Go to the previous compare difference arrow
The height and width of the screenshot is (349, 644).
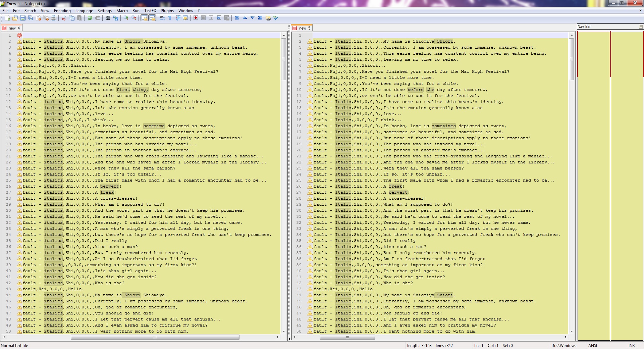pyautogui.click(x=245, y=18)
